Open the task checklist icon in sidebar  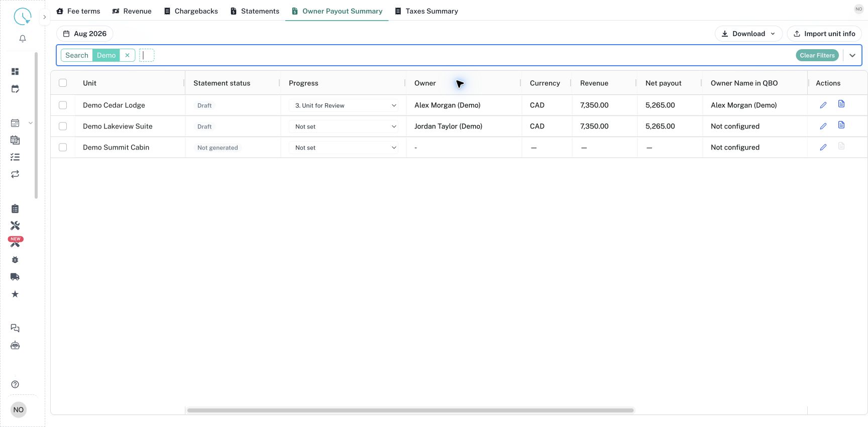click(x=15, y=157)
